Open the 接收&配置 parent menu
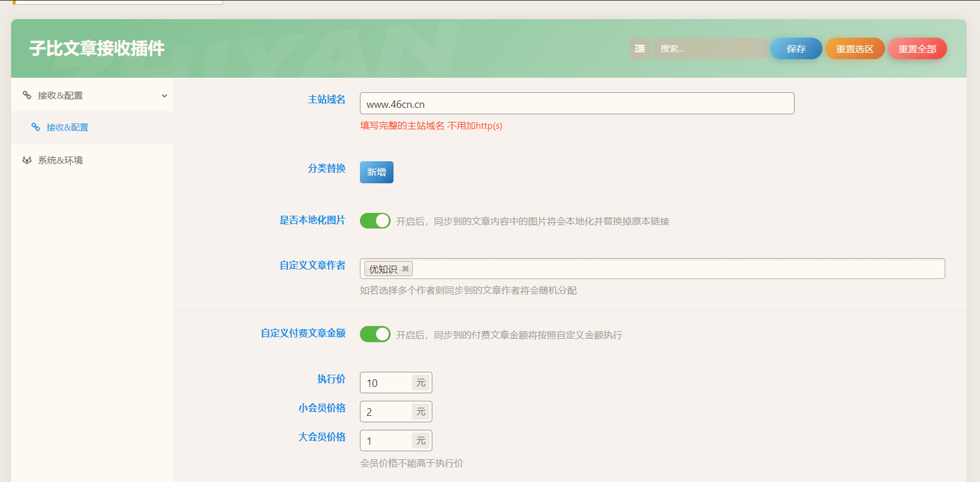This screenshot has height=482, width=980. [x=93, y=95]
